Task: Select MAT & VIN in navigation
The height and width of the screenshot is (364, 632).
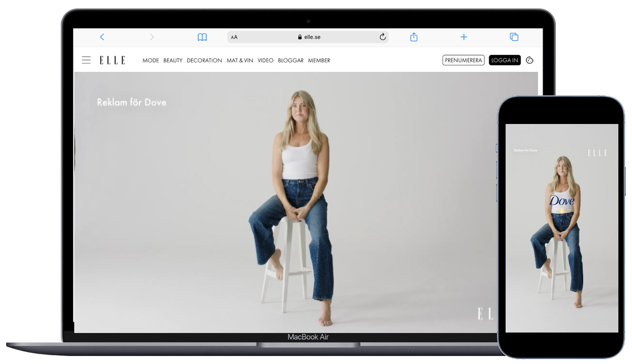Action: point(240,61)
